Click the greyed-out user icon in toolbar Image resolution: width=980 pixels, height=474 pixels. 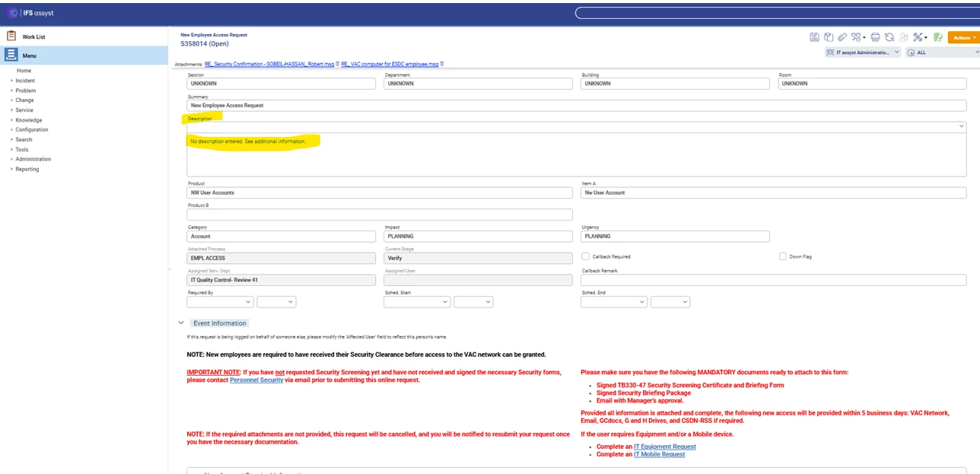904,37
